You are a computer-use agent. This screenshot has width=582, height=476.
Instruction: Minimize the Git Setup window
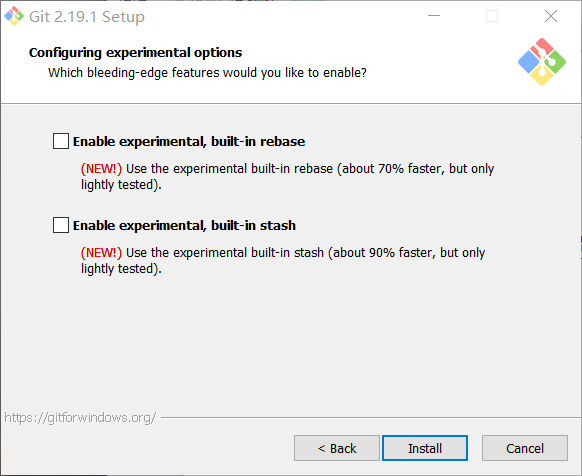click(434, 16)
